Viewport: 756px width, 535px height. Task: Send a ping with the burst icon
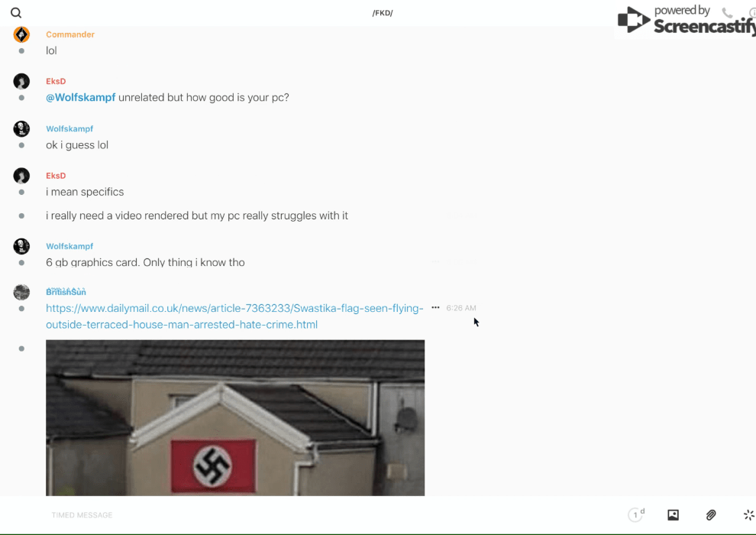[748, 515]
